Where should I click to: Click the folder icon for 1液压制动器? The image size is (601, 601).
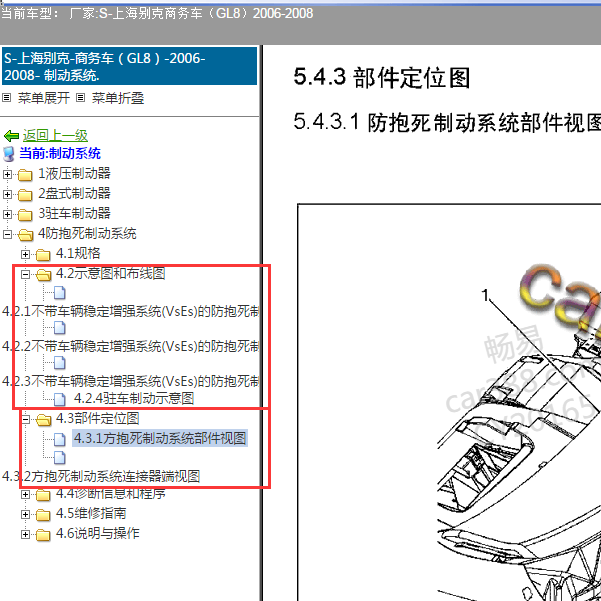[25, 174]
